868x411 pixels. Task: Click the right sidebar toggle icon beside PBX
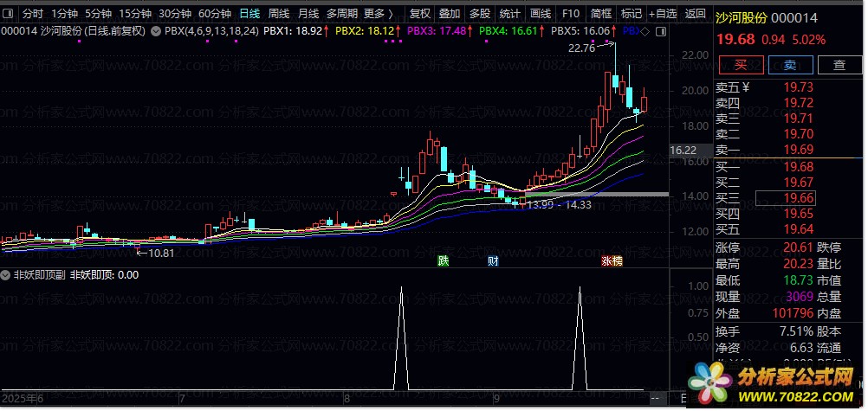[x=662, y=31]
